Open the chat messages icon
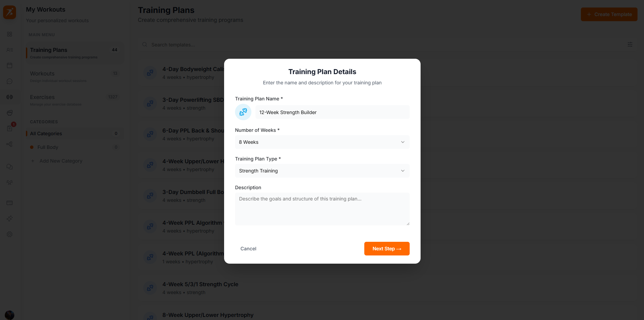This screenshot has height=320, width=644. pyautogui.click(x=10, y=81)
